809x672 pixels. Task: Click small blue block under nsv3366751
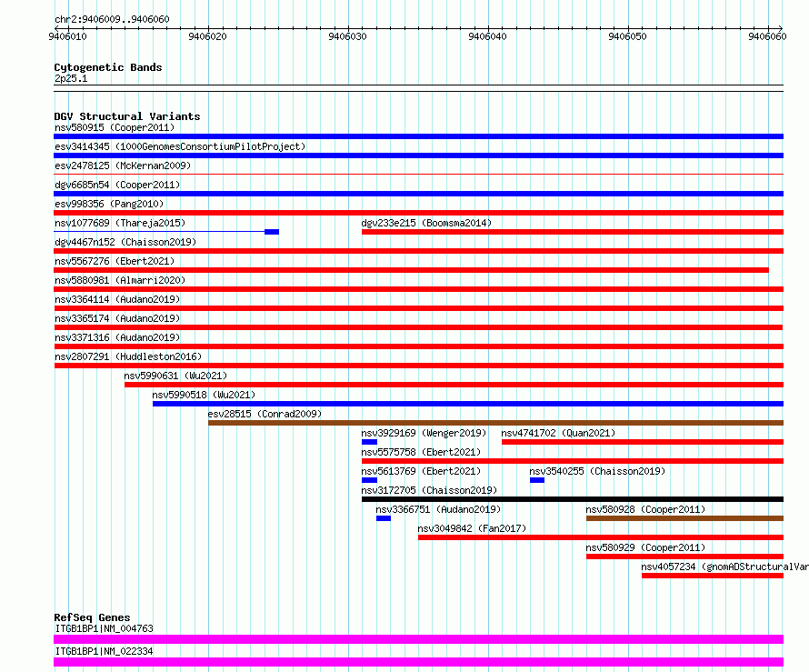click(x=384, y=518)
